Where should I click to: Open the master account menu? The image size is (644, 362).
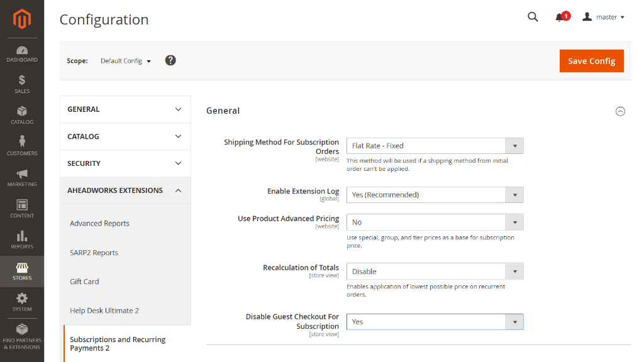pos(603,17)
